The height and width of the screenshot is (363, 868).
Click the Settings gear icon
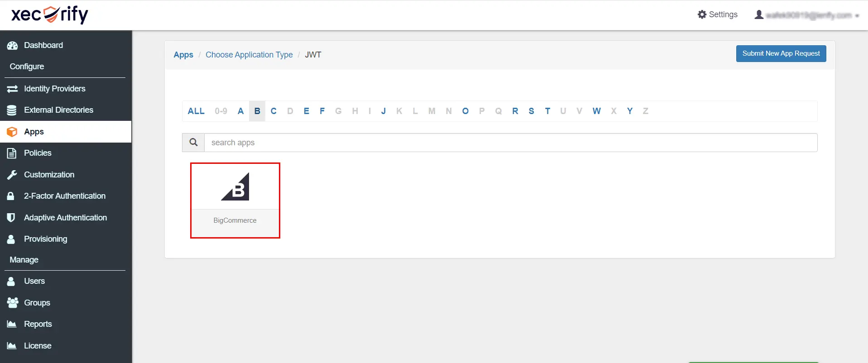coord(702,14)
